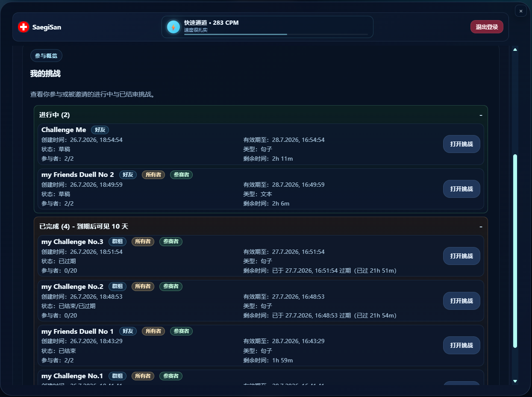The width and height of the screenshot is (532, 397).
Task: Click the 状态:已结束/已过期 text
Action: coord(68,306)
